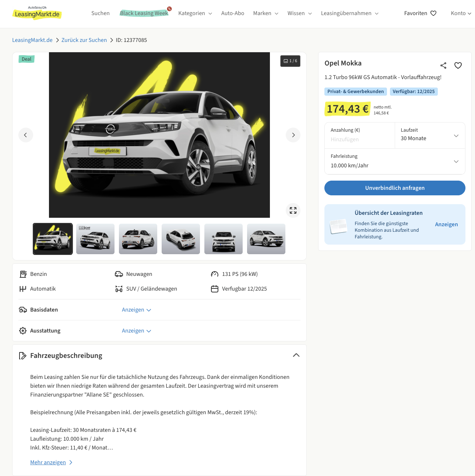Click the Anzahlung input field
This screenshot has width=475, height=476.
(359, 139)
